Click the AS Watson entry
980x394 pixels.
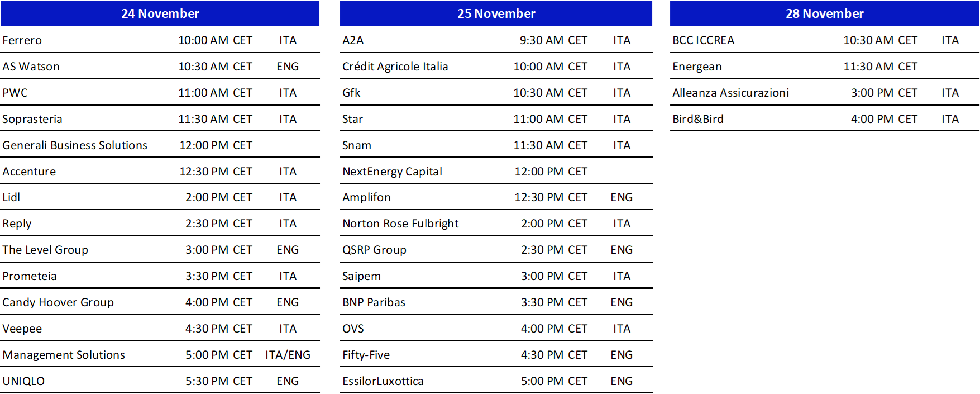[31, 67]
